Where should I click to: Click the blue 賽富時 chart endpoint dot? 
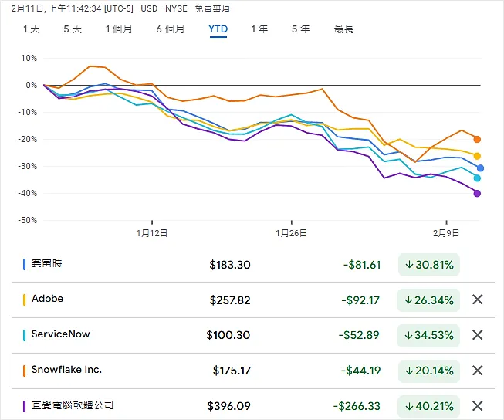tap(480, 168)
